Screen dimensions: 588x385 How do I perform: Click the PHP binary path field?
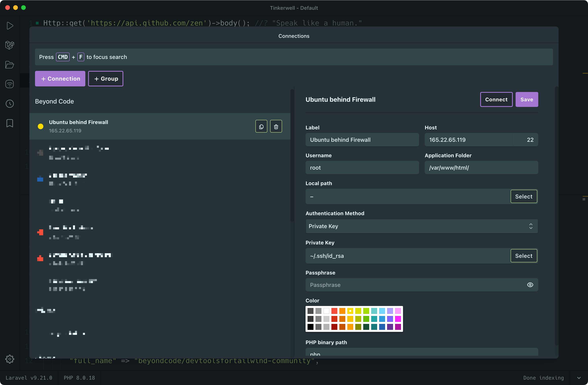tap(422, 352)
